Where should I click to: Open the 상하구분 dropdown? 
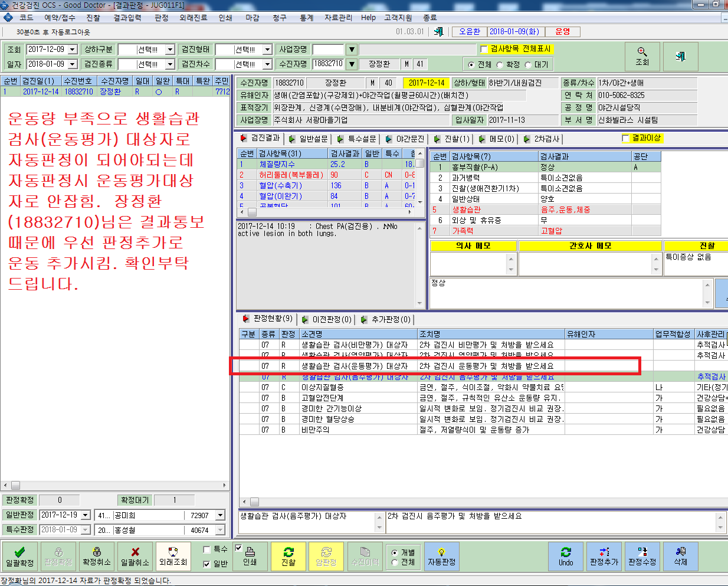[x=146, y=50]
